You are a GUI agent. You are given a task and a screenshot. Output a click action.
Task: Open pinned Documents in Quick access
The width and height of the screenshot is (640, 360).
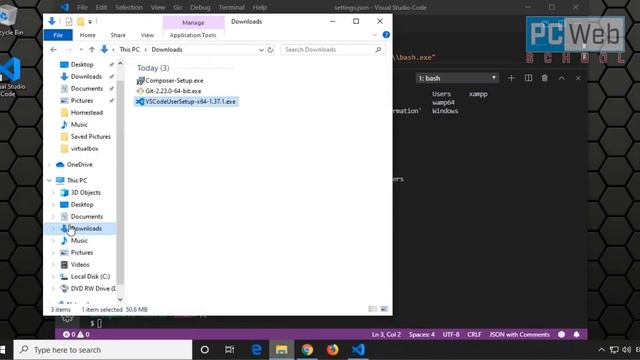click(x=86, y=88)
